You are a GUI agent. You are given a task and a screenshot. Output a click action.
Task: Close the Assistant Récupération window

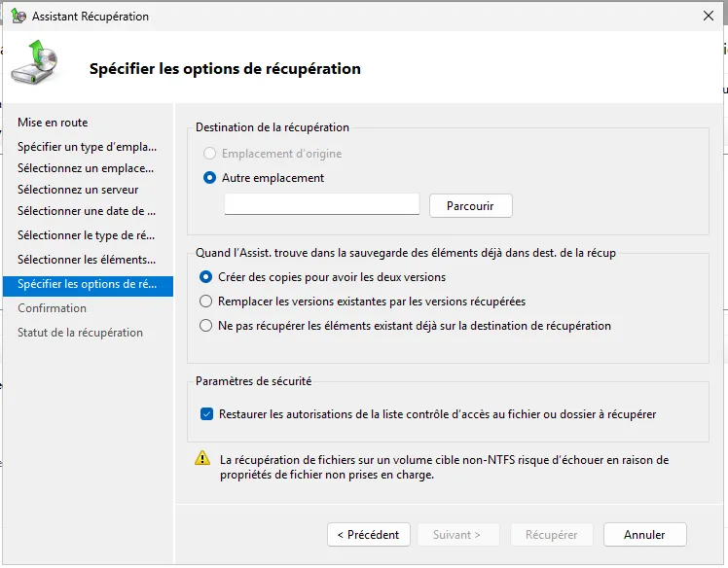pyautogui.click(x=708, y=17)
